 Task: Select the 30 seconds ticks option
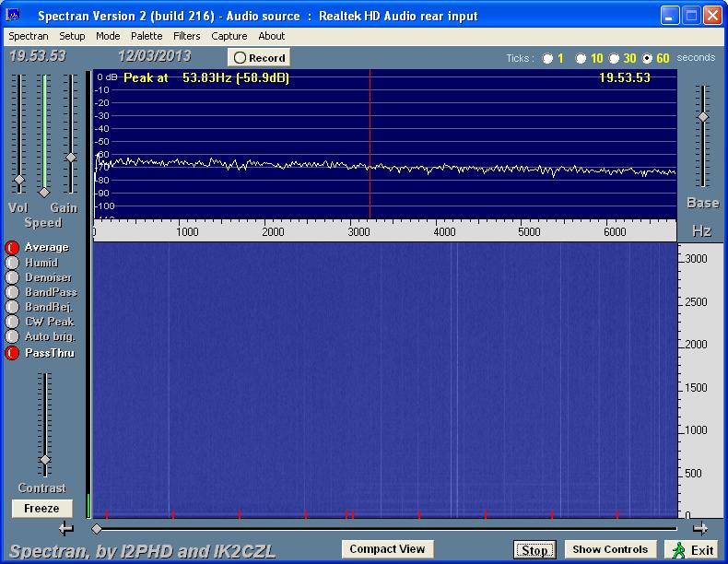coord(614,58)
